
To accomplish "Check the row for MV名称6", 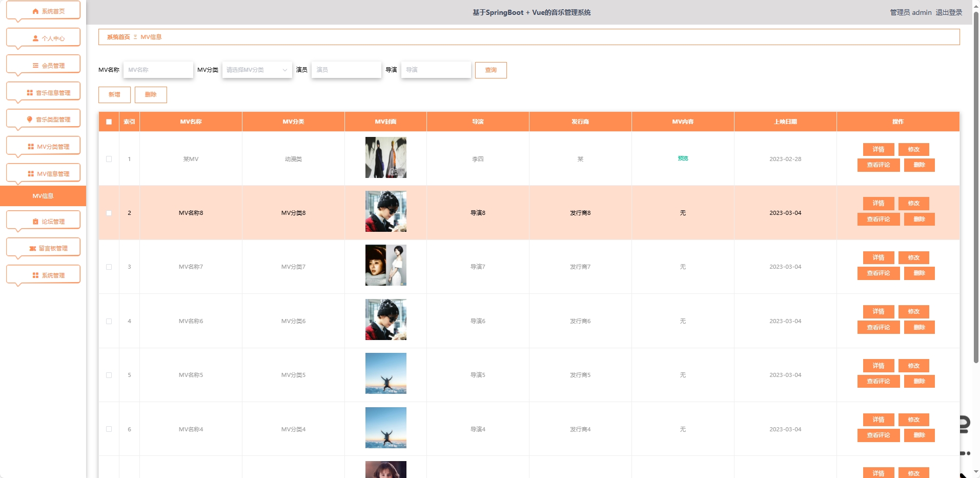I will [x=109, y=321].
